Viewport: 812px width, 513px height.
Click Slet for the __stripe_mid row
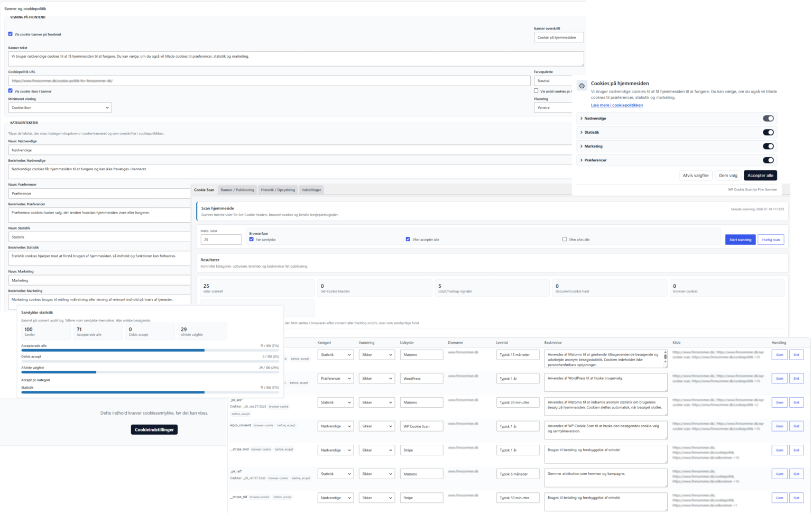click(796, 450)
